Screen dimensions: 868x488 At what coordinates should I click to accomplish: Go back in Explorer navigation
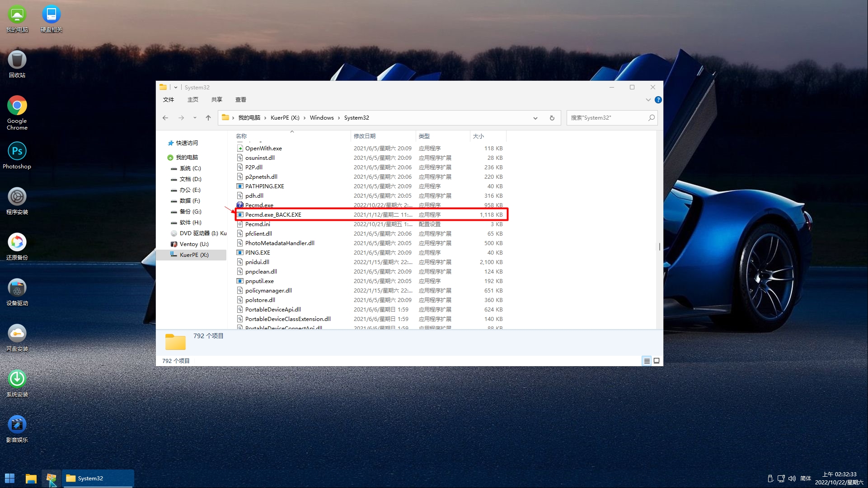[x=165, y=118]
